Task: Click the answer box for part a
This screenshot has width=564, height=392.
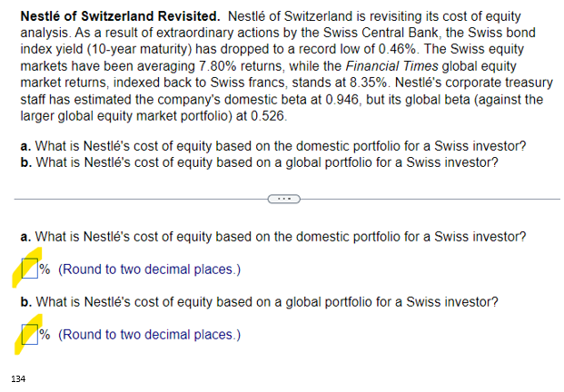Action: [30, 269]
